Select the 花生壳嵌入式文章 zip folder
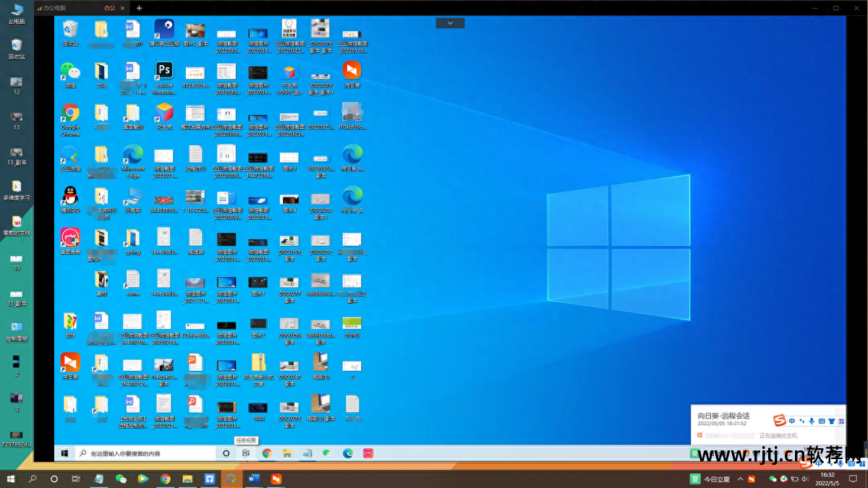The height and width of the screenshot is (488, 868). 258,369
